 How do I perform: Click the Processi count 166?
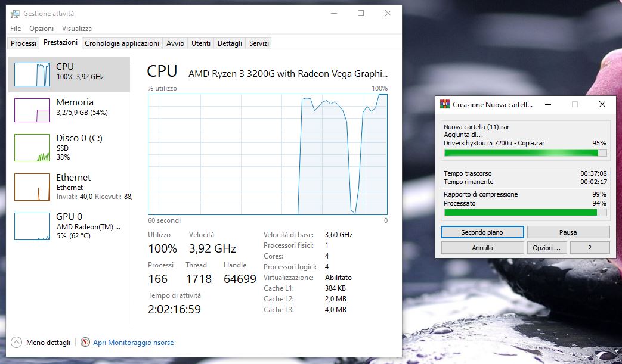(x=158, y=279)
